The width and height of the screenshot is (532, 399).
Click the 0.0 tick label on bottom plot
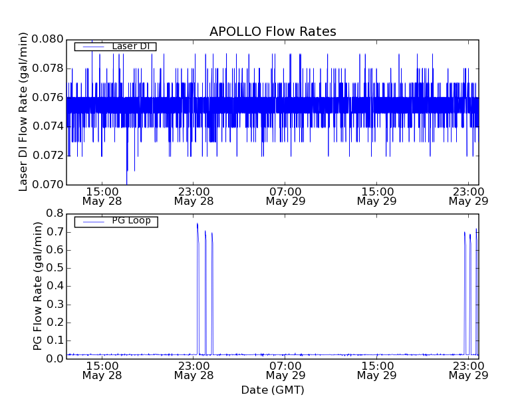click(55, 359)
